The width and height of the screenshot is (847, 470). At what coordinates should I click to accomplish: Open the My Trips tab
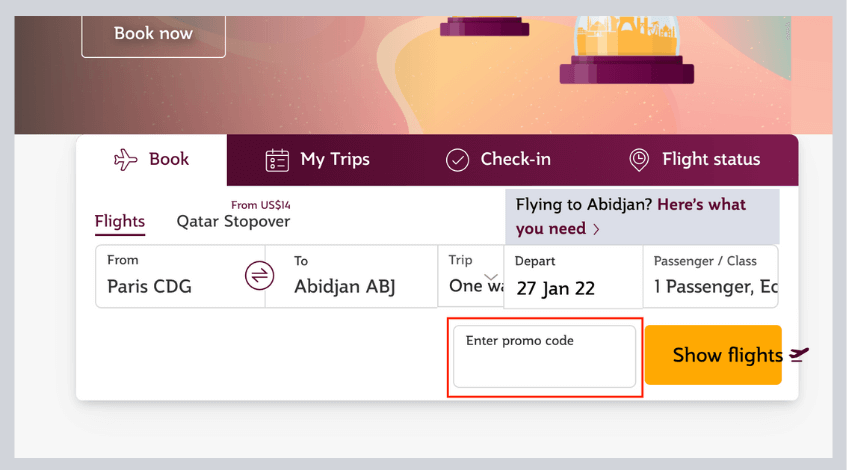point(317,160)
